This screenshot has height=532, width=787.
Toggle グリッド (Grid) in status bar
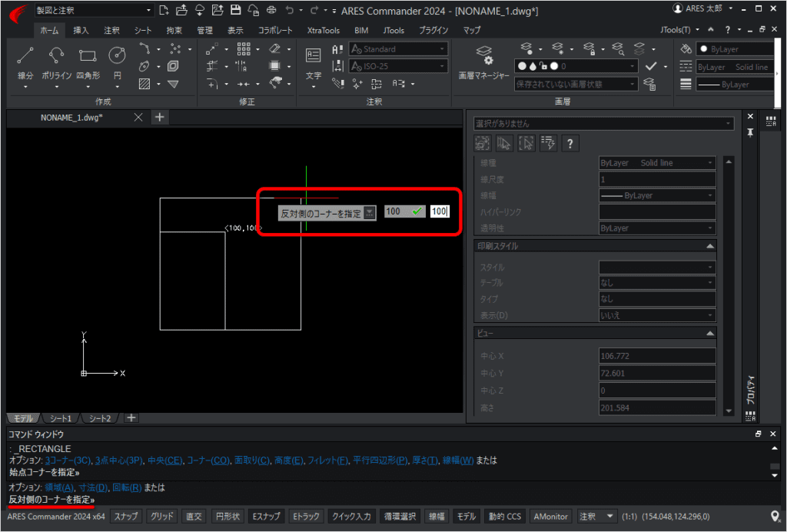(161, 516)
